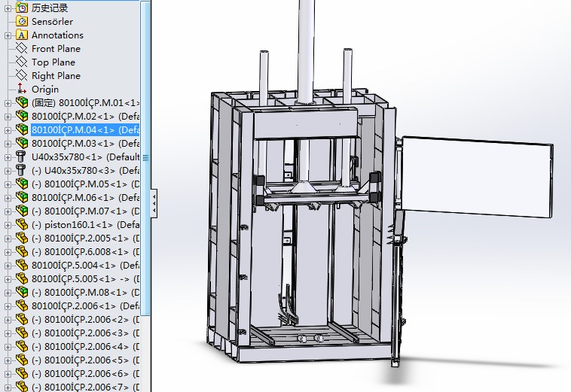Click the central piston rod in the model
Image resolution: width=571 pixels, height=392 pixels.
(306, 51)
